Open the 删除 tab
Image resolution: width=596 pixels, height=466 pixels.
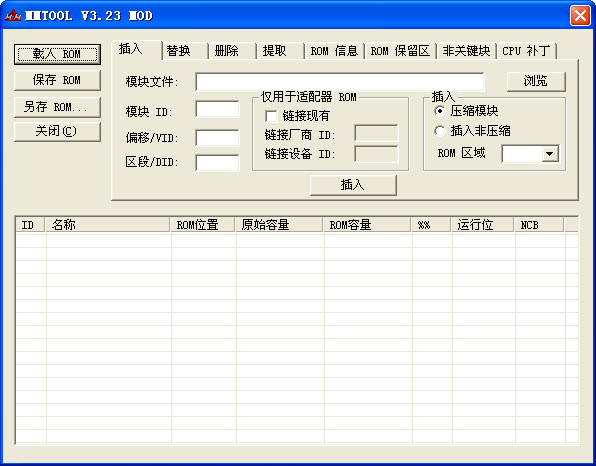click(x=233, y=51)
